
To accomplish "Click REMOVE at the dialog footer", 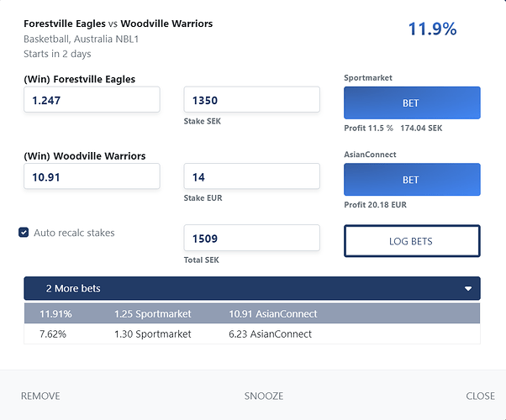I will click(x=40, y=396).
